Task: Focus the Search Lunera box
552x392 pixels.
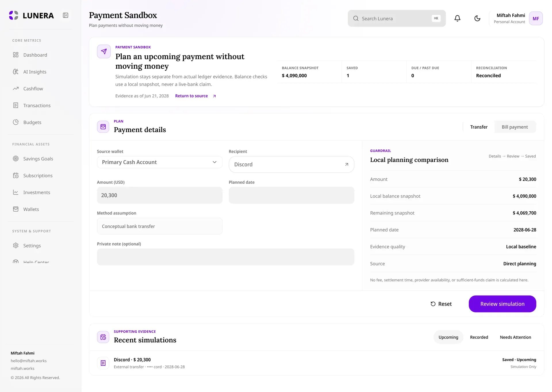Action: point(396,18)
